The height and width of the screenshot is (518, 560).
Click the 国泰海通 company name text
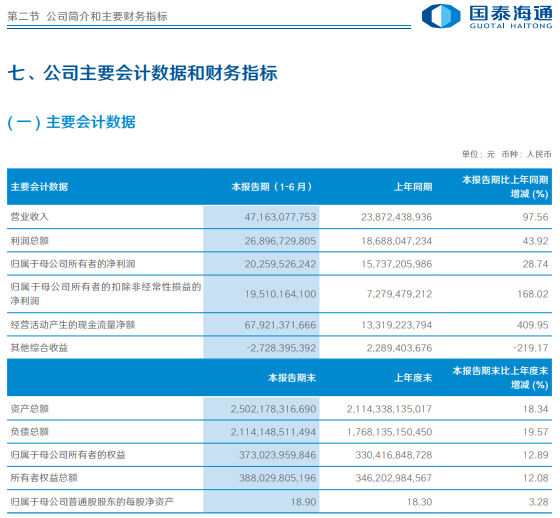(511, 13)
